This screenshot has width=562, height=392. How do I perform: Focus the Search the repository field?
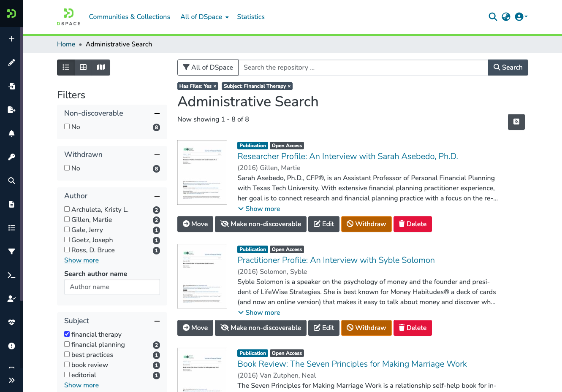tap(363, 68)
